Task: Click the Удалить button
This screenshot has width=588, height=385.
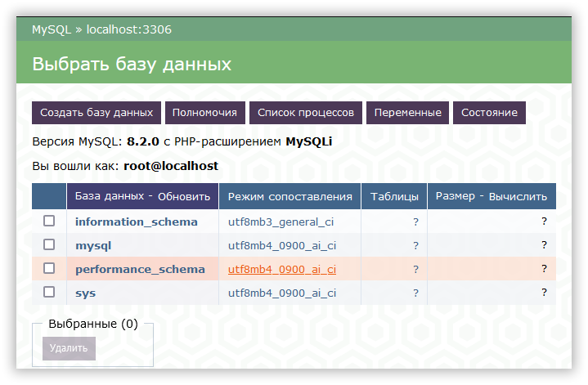Action: pos(69,348)
